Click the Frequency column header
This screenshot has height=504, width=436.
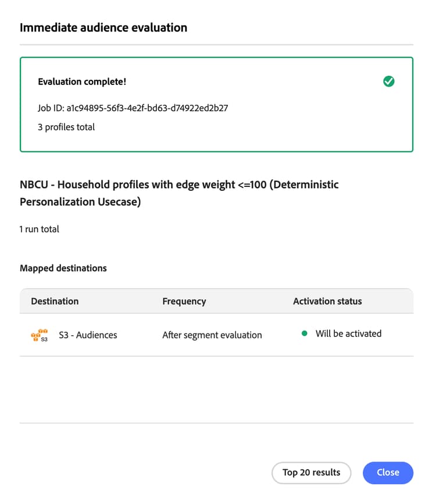[184, 301]
